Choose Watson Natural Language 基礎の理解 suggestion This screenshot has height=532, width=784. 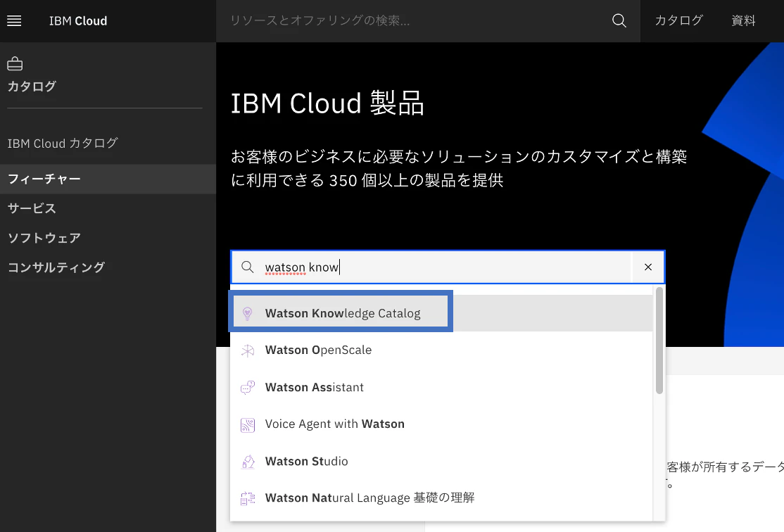coord(441,498)
